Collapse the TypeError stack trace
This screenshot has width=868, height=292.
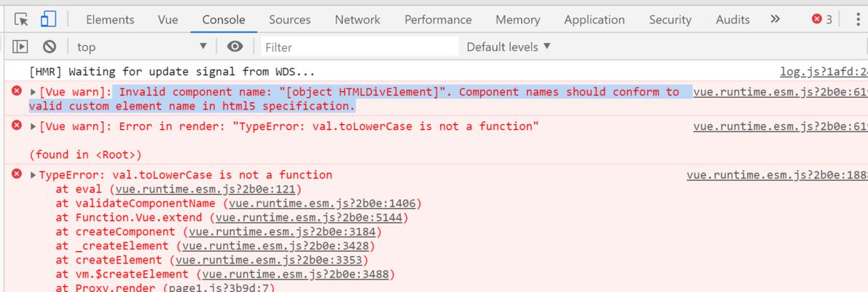[34, 175]
